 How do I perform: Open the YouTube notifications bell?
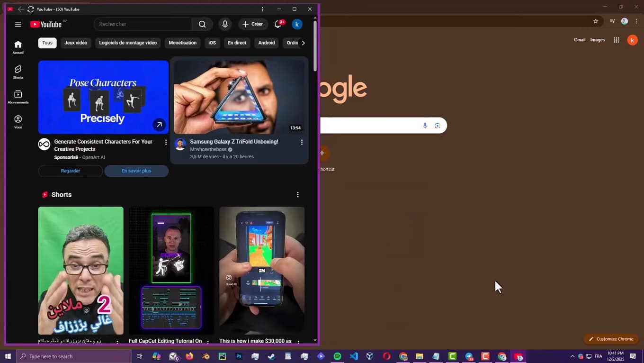click(278, 24)
